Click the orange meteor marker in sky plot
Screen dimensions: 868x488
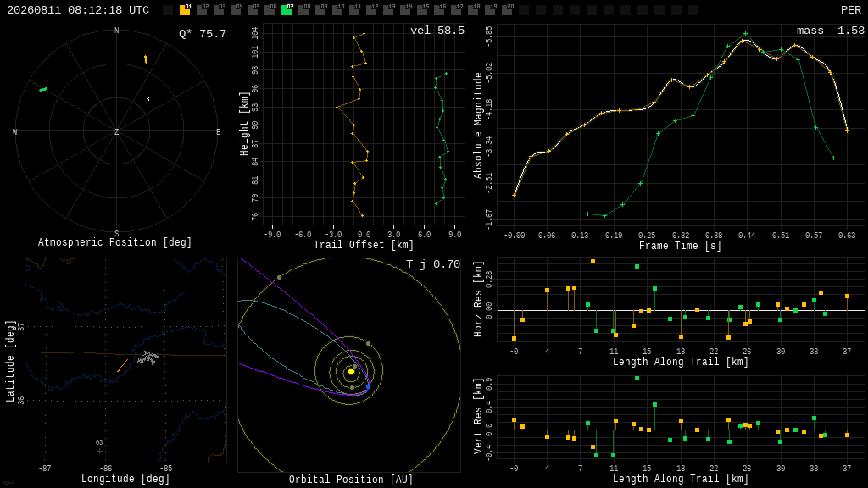click(x=146, y=59)
